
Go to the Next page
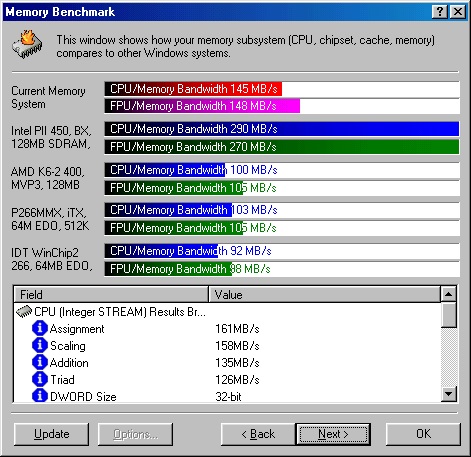tap(333, 434)
